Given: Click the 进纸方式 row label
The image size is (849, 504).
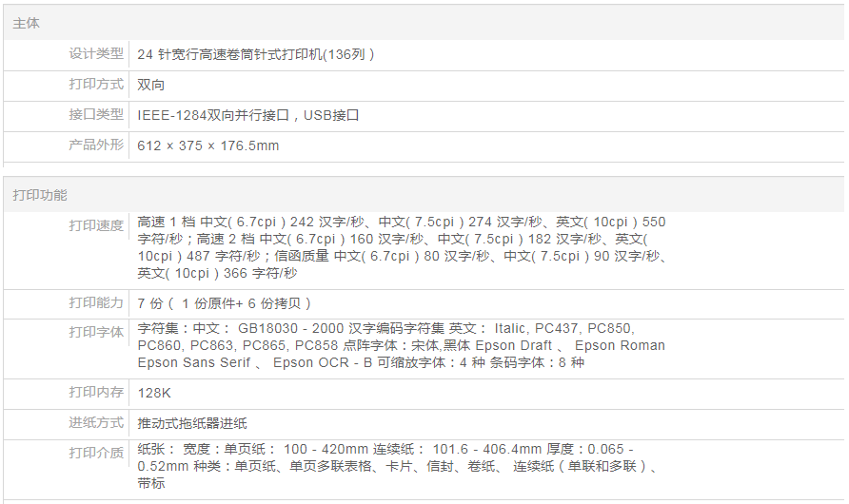Looking at the screenshot, I should click(96, 423).
